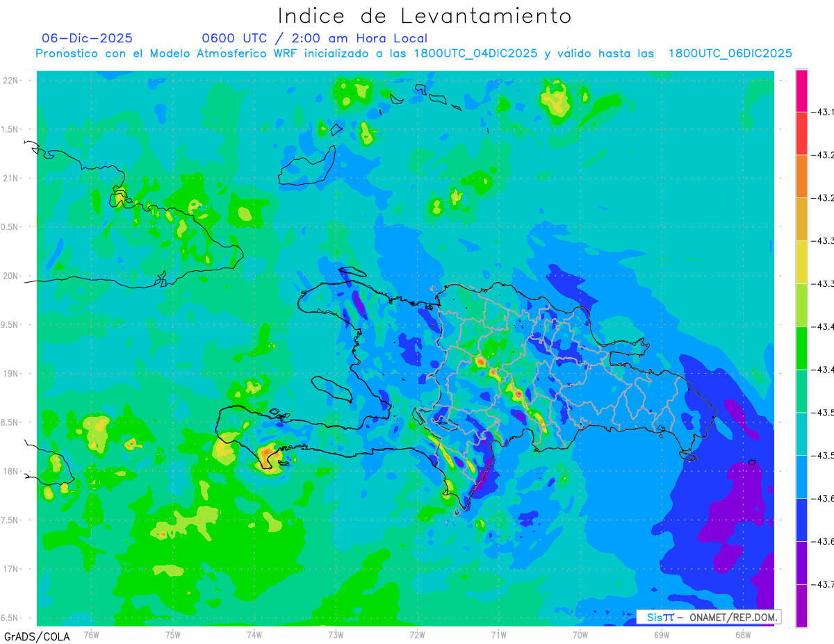
Task: Click the '19N' latitude label
Action: click(x=10, y=374)
